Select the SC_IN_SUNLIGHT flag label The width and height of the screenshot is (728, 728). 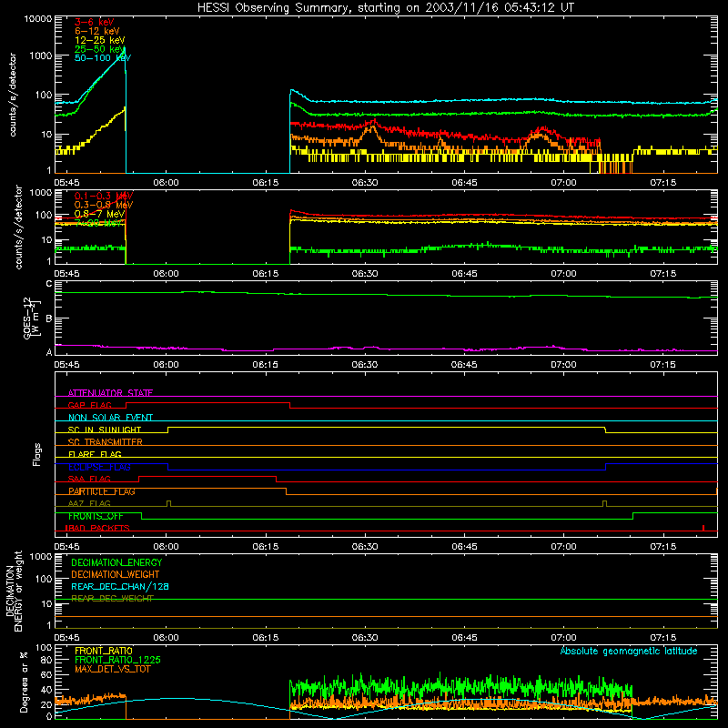105,430
